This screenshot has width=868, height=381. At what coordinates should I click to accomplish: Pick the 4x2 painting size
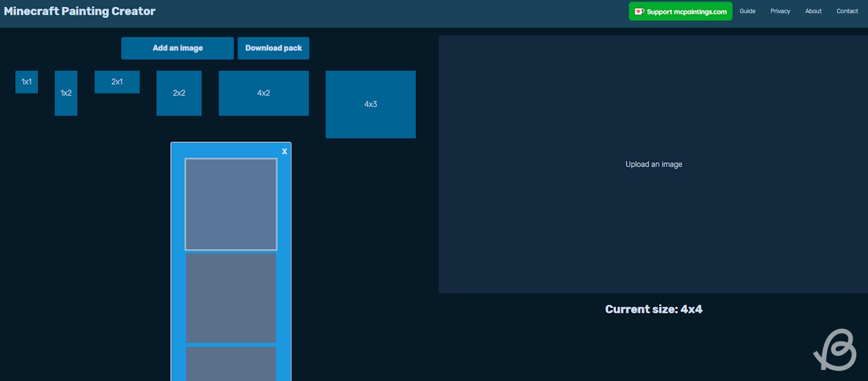click(x=263, y=93)
